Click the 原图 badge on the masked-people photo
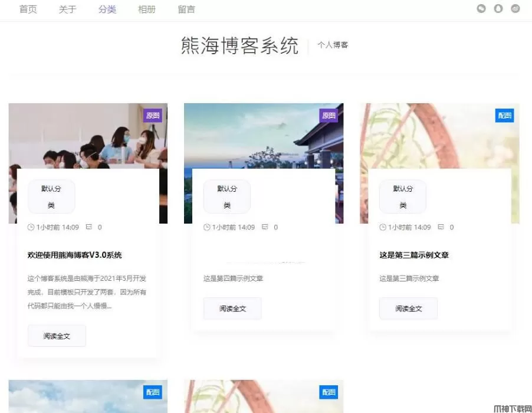This screenshot has height=413, width=532. point(153,116)
